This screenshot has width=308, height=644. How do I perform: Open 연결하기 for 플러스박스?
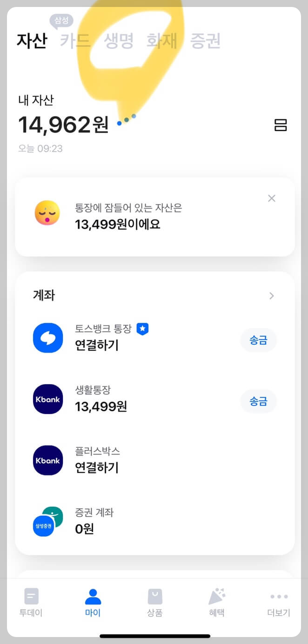click(x=96, y=468)
